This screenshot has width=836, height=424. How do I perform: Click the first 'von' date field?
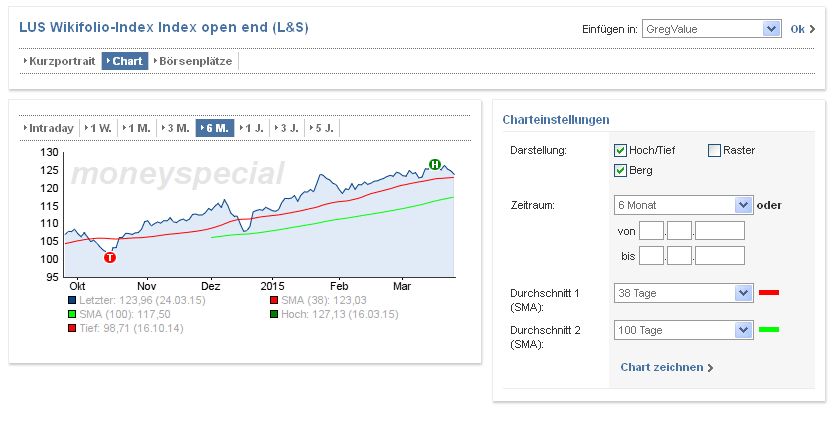[651, 231]
